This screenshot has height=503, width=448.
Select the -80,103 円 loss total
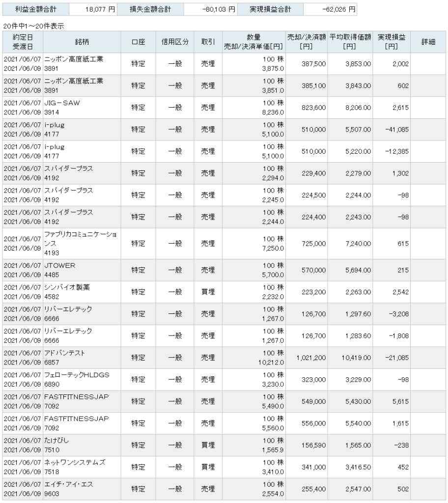click(219, 10)
